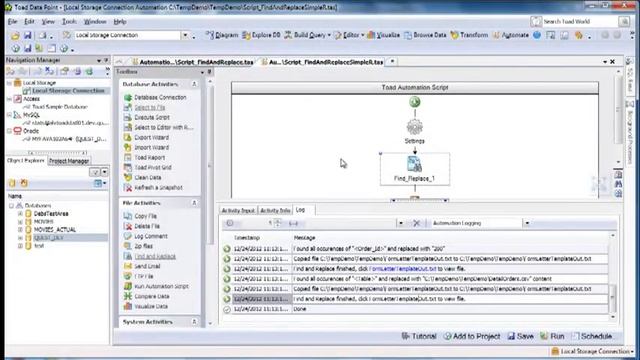Run the automation script
640x360 pixels.
(x=552, y=336)
